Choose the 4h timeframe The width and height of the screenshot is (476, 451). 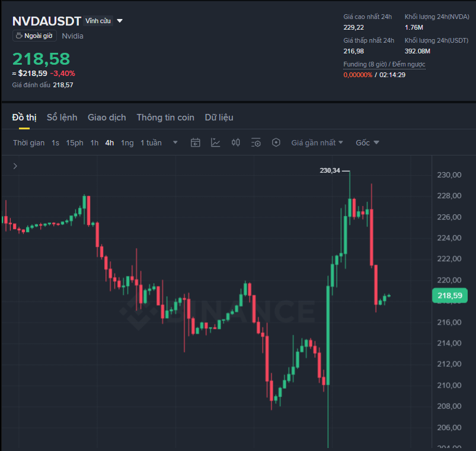click(x=110, y=143)
